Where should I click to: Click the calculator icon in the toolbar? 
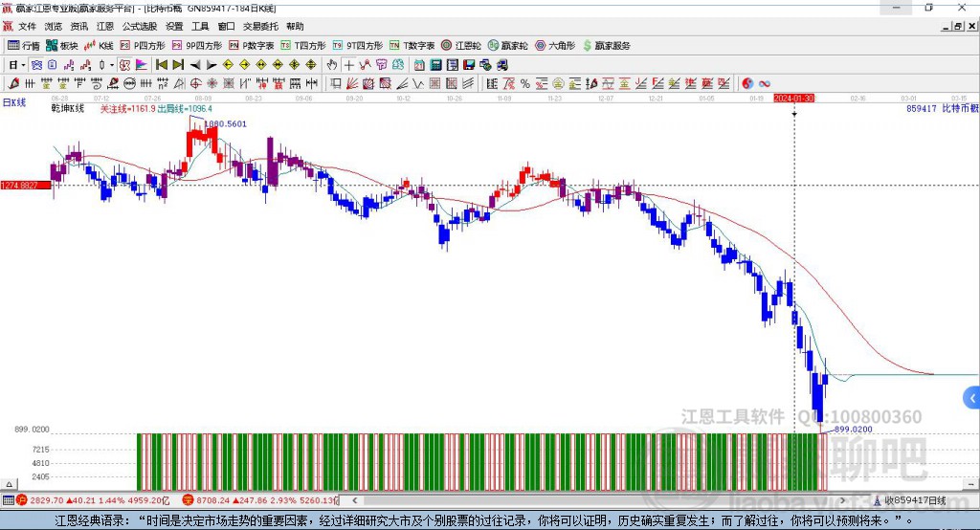coord(436,65)
